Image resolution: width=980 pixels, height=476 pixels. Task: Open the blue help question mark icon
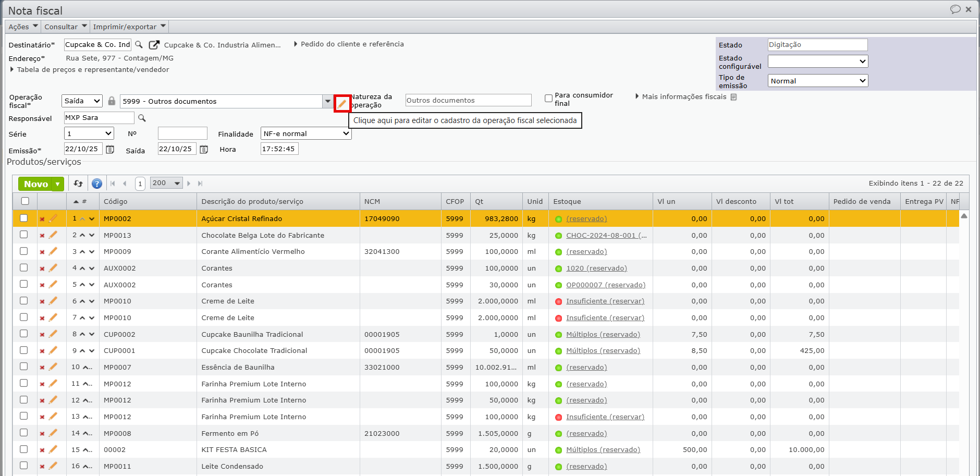(x=97, y=184)
